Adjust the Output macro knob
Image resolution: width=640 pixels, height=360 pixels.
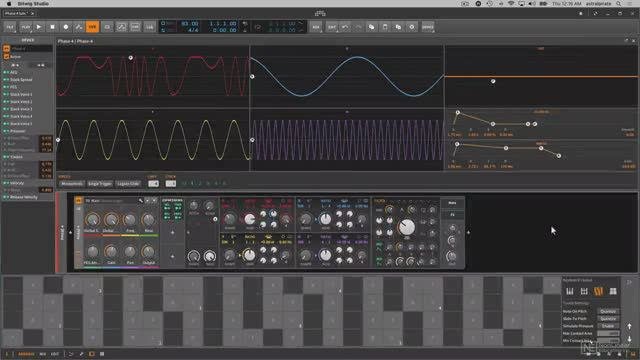click(149, 252)
